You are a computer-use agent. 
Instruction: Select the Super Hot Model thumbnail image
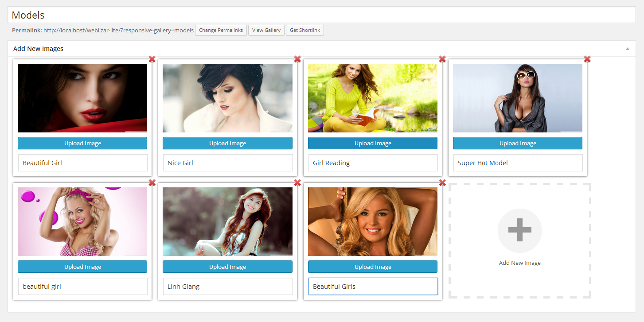pyautogui.click(x=518, y=98)
